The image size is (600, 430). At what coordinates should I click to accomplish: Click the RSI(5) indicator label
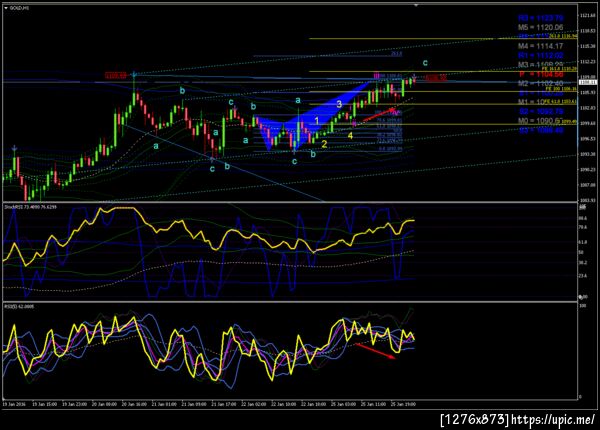[x=19, y=307]
